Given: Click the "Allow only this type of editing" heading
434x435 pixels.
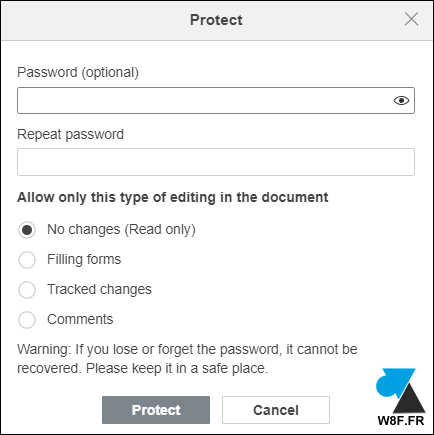Looking at the screenshot, I should click(173, 197).
